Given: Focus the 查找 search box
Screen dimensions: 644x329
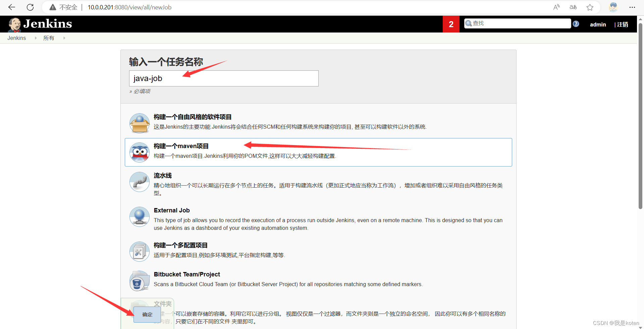Looking at the screenshot, I should click(x=518, y=23).
